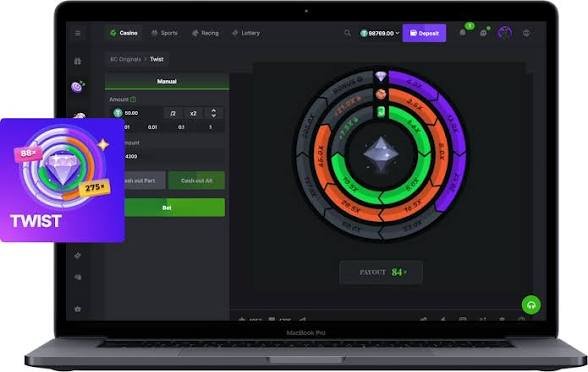Click the rightmost header globe icon
Viewport: 588px width, 372px height.
tap(526, 33)
